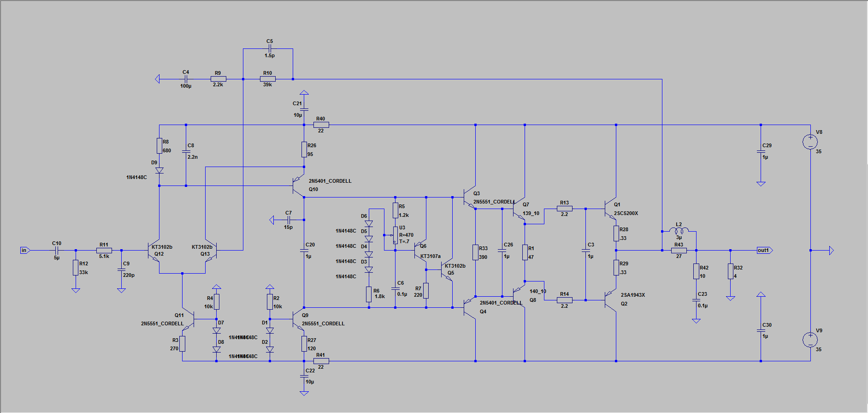Click resistor R5 1.2k symbol
Image resolution: width=868 pixels, height=413 pixels.
(396, 210)
